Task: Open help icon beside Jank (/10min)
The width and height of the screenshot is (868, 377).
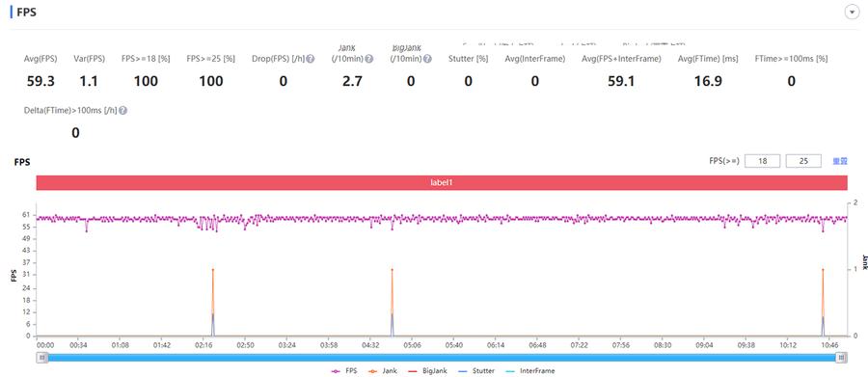Action: pyautogui.click(x=368, y=59)
